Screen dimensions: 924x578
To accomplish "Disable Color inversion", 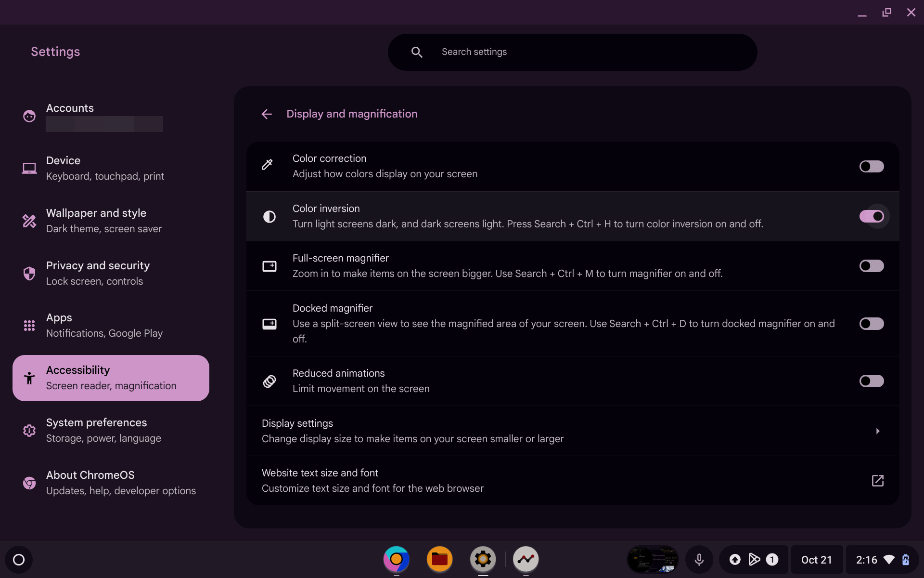I will point(872,216).
